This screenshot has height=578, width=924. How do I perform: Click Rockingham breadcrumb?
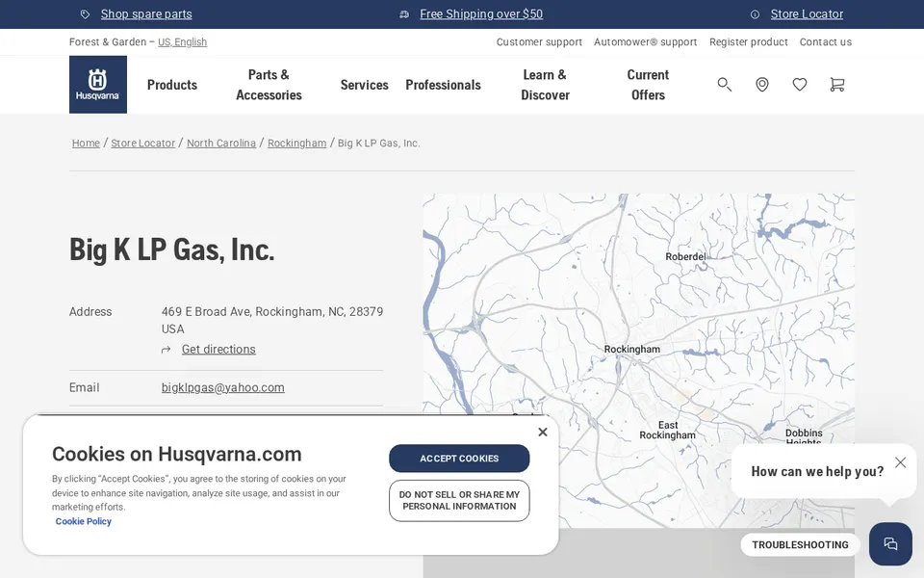coord(297,144)
